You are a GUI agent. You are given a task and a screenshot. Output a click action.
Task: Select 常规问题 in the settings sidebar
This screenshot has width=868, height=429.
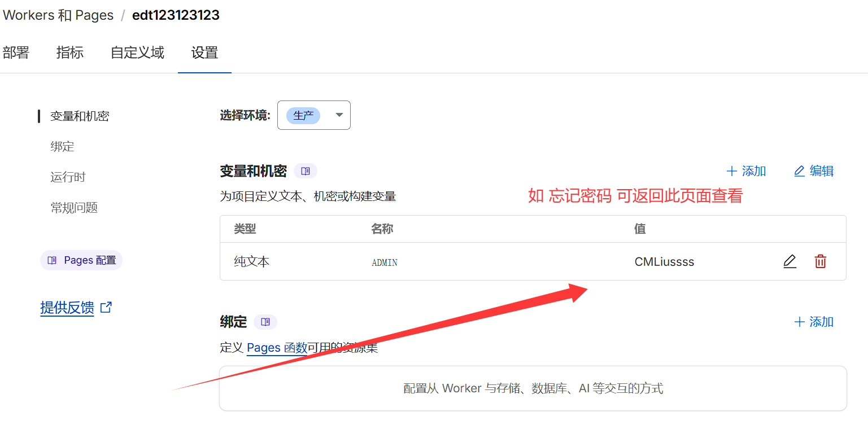(x=73, y=207)
